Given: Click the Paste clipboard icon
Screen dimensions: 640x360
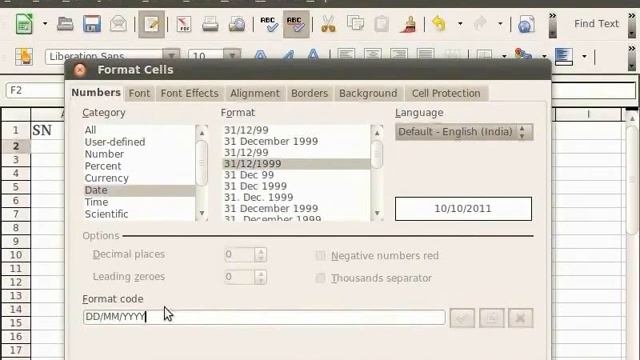Looking at the screenshot, I should [x=382, y=24].
